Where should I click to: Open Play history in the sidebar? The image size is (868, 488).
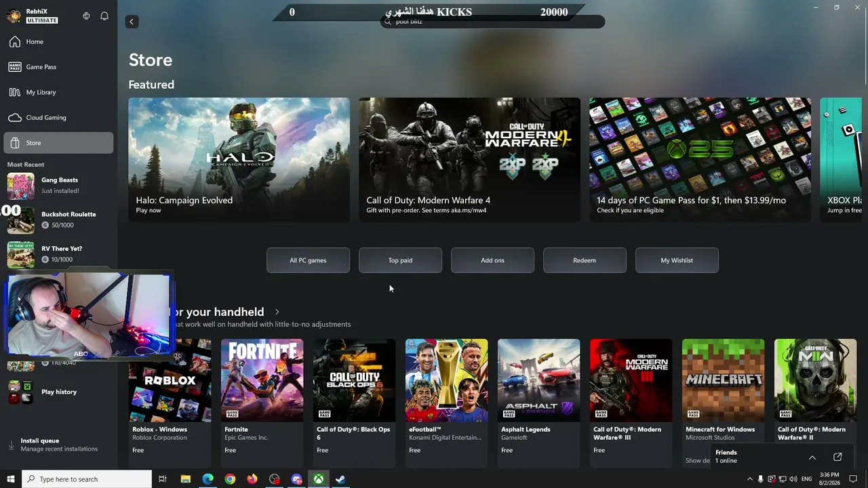pyautogui.click(x=58, y=392)
